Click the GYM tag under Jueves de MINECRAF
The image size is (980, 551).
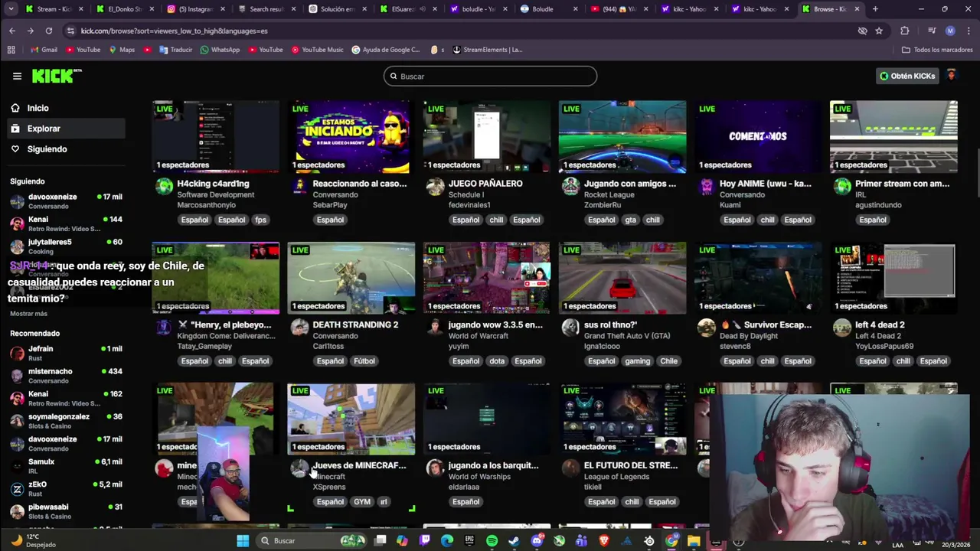(x=362, y=502)
